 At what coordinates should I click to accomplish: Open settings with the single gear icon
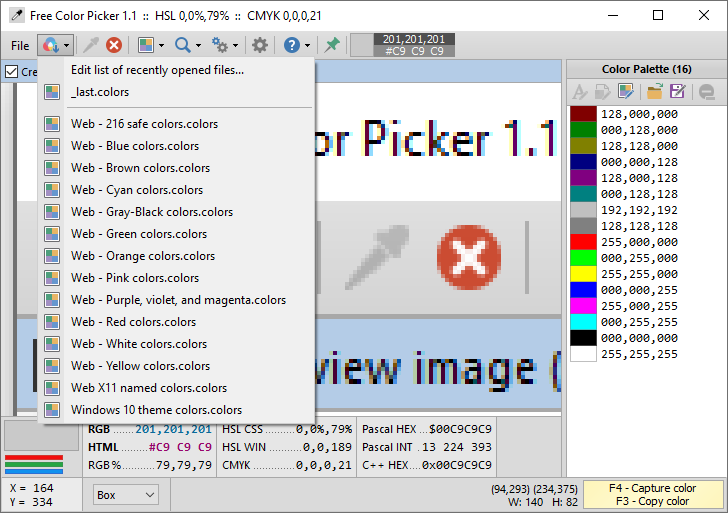(260, 45)
